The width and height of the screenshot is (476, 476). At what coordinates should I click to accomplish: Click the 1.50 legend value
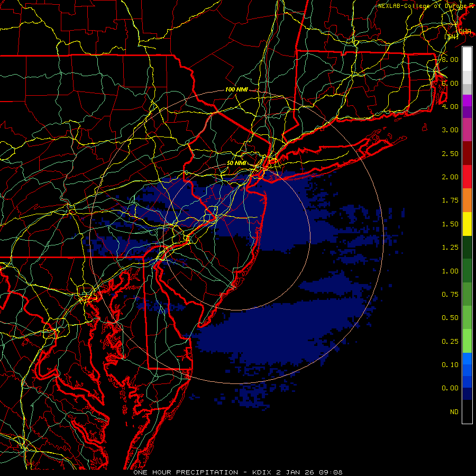(x=450, y=224)
